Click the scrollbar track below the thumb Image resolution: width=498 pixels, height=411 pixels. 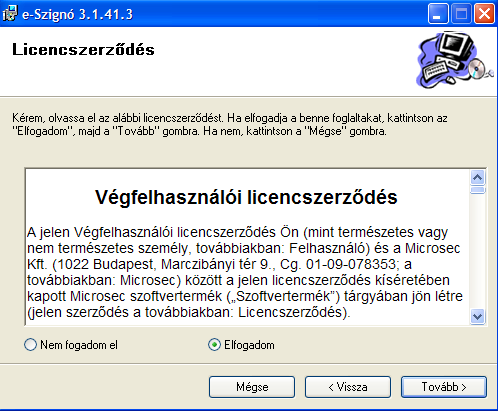tap(478, 251)
